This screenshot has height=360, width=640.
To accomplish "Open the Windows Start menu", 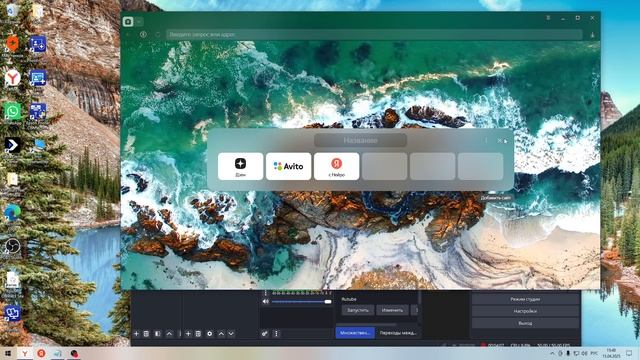I will click(x=8, y=353).
